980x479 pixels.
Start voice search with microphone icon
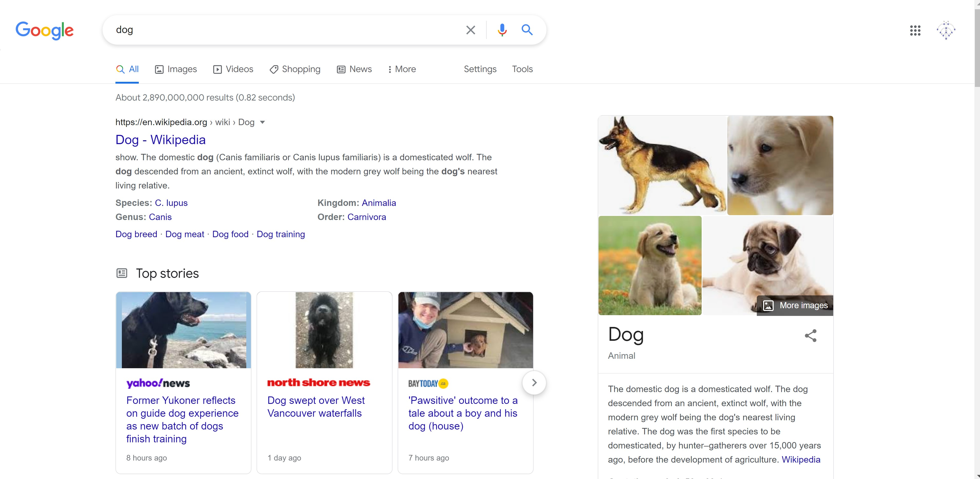(x=502, y=30)
